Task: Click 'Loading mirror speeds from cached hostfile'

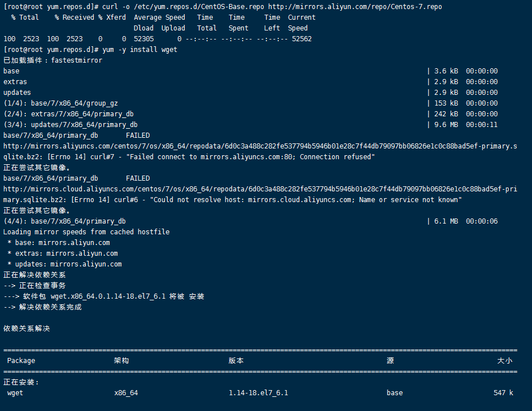Action: coord(86,232)
